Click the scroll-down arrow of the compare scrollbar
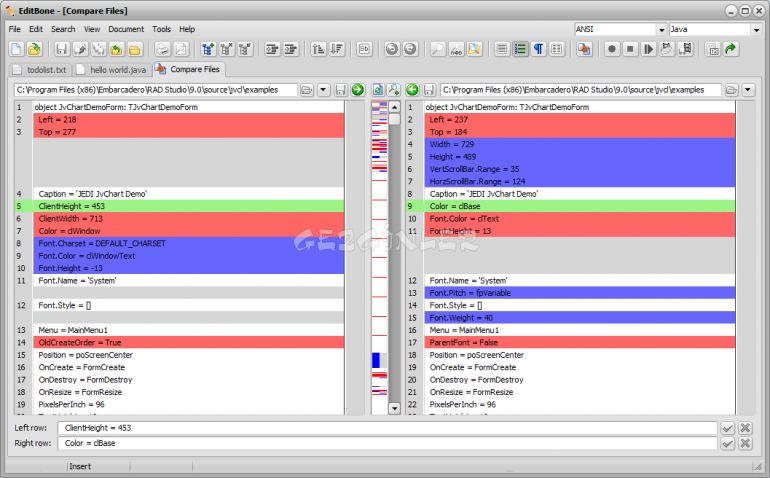 tap(394, 408)
